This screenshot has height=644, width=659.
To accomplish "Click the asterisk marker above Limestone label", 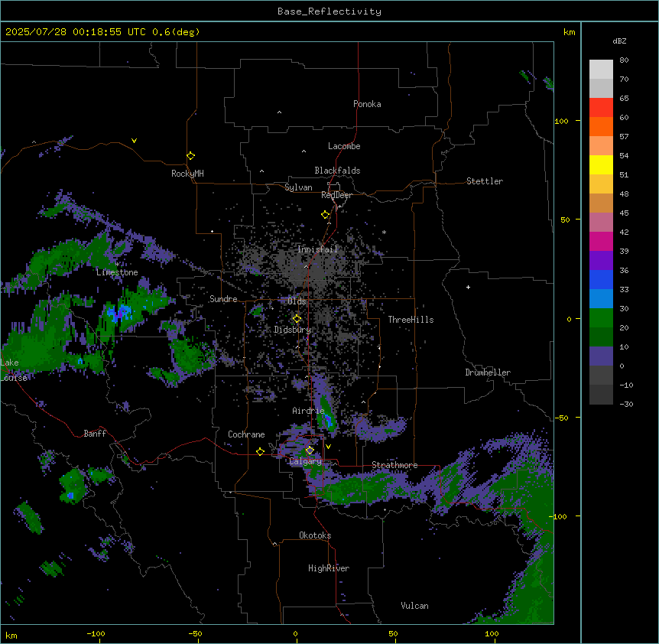I will [x=117, y=264].
